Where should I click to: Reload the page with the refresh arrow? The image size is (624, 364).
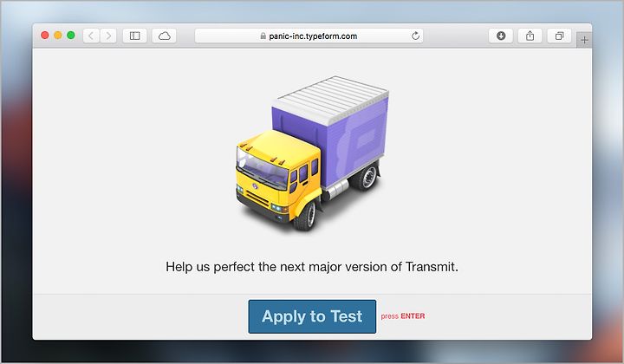pos(415,36)
